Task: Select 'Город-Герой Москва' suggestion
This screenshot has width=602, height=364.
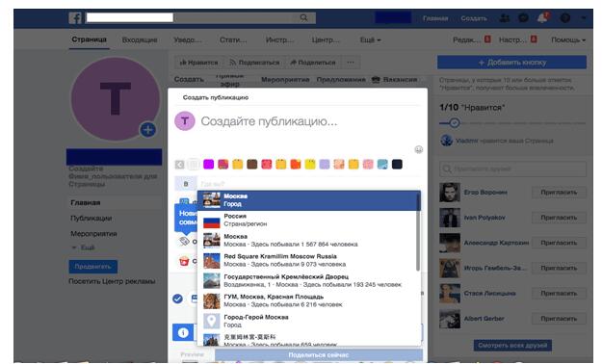Action: tap(309, 321)
